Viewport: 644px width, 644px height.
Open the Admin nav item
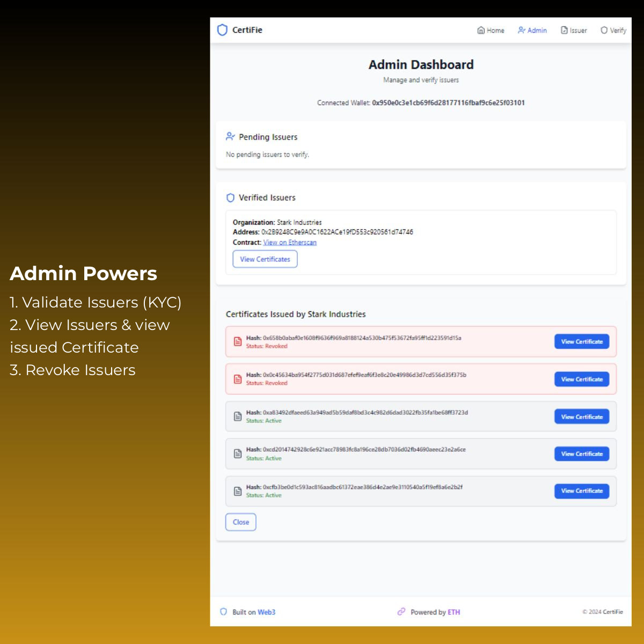pyautogui.click(x=532, y=30)
